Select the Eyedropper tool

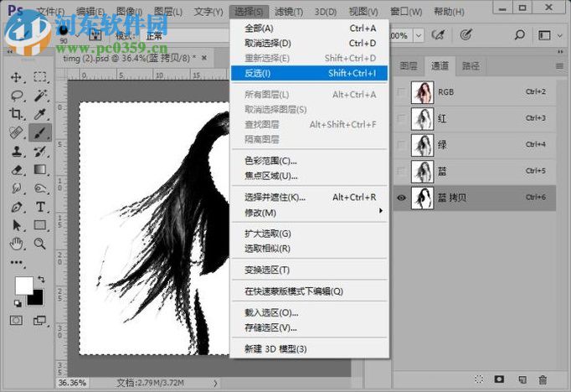(39, 114)
